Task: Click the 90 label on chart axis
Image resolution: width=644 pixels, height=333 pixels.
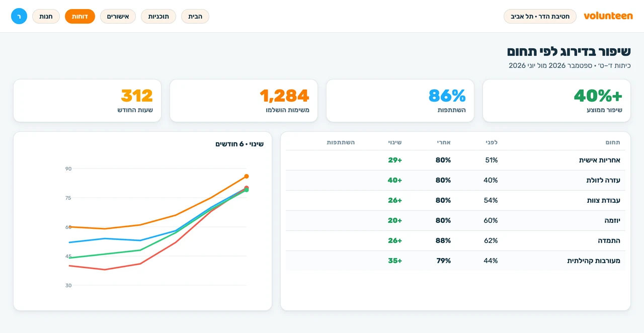Action: point(68,169)
